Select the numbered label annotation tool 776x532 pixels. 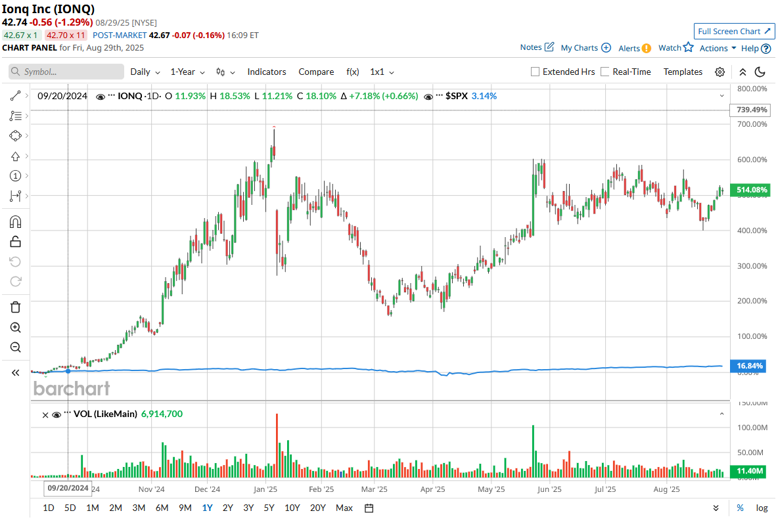(15, 175)
